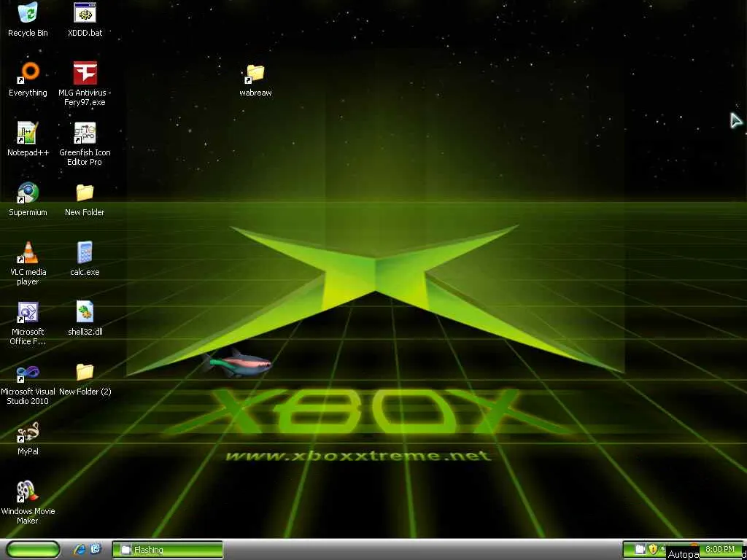Click the 8:00 PM taskbar clock
The image size is (747, 560).
tap(719, 549)
